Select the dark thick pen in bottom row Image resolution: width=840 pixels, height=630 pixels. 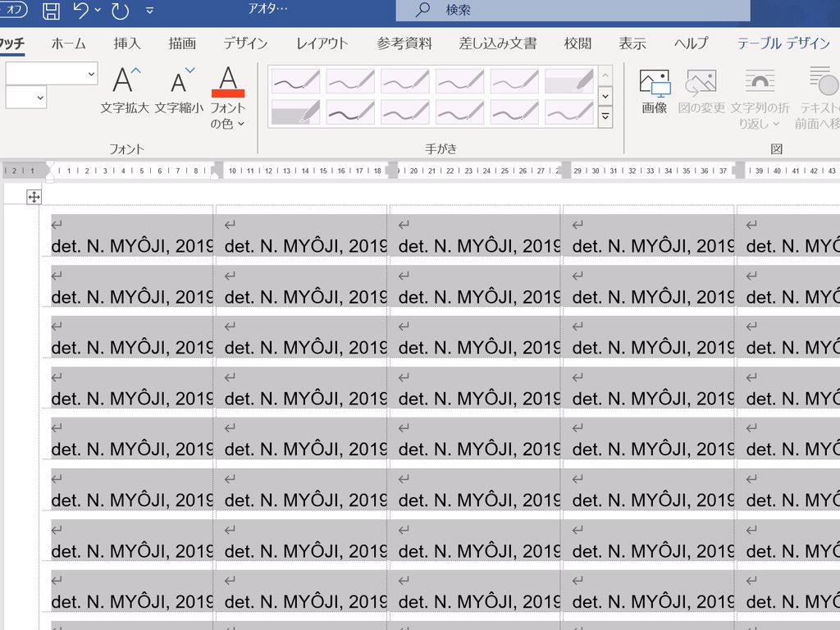[350, 112]
